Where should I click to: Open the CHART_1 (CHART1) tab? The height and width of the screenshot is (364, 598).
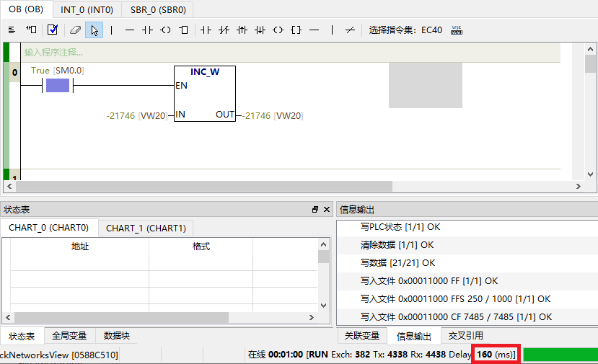(x=146, y=228)
